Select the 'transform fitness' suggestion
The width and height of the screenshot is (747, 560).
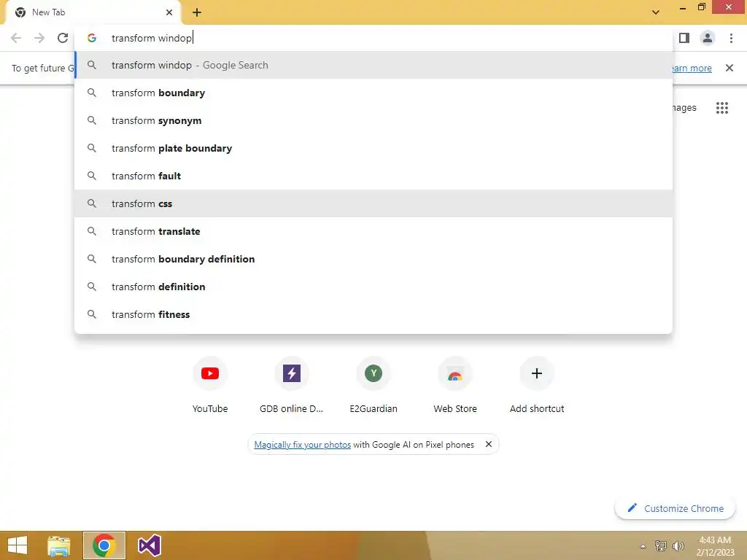coord(373,314)
